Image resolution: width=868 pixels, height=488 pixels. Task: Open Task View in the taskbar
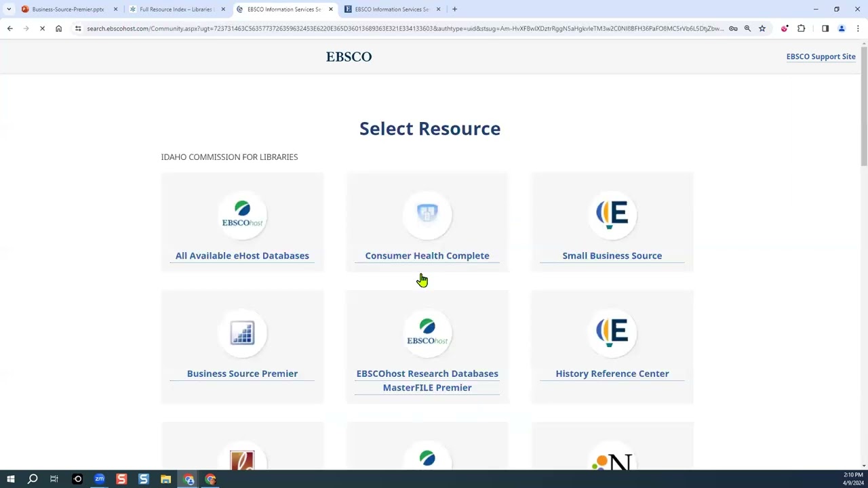tap(54, 479)
